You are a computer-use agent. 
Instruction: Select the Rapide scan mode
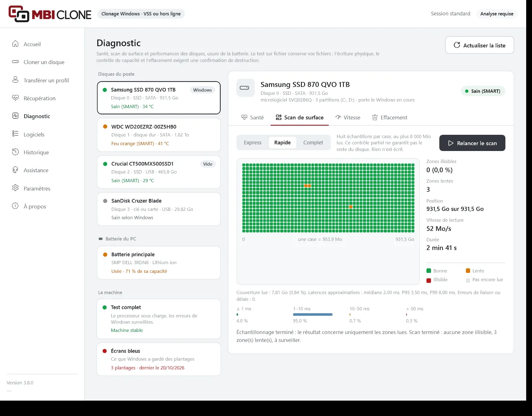tap(282, 143)
